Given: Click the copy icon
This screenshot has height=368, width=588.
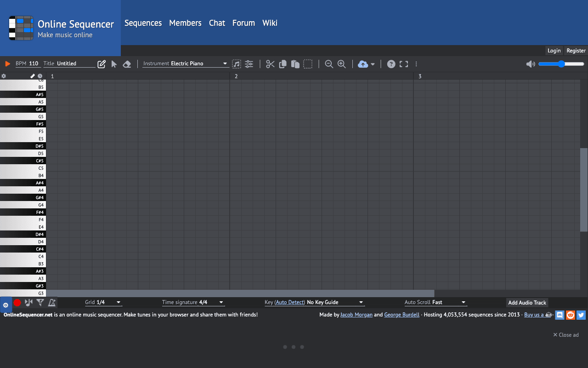Looking at the screenshot, I should coord(283,64).
